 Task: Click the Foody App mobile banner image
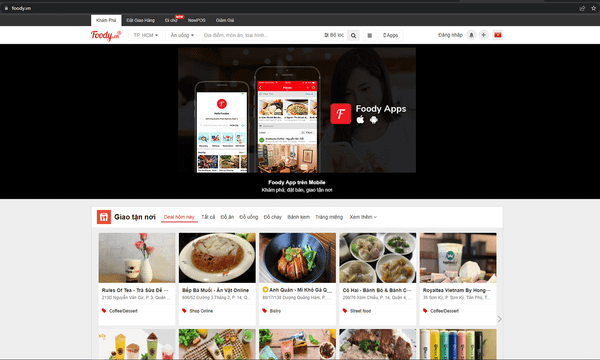pyautogui.click(x=297, y=110)
